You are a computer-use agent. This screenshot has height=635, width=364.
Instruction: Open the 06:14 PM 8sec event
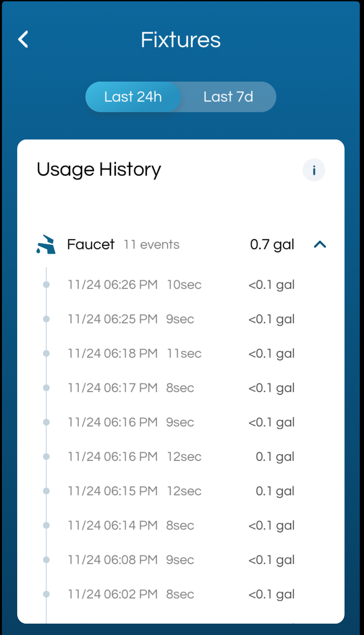click(x=181, y=525)
